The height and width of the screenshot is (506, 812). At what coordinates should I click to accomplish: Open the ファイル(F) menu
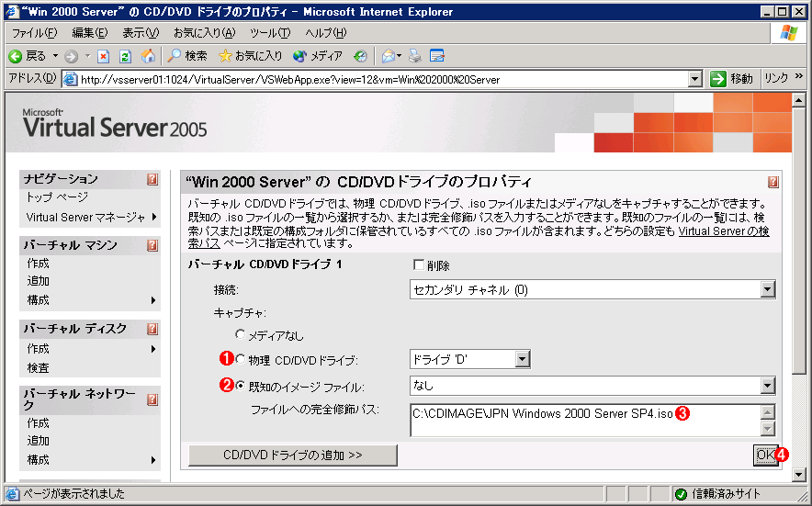[x=34, y=33]
